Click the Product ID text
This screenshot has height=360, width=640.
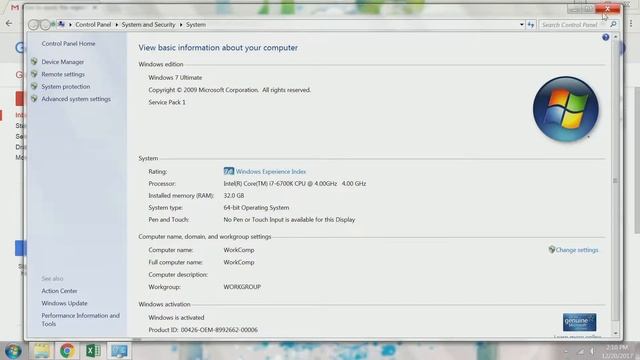click(203, 330)
